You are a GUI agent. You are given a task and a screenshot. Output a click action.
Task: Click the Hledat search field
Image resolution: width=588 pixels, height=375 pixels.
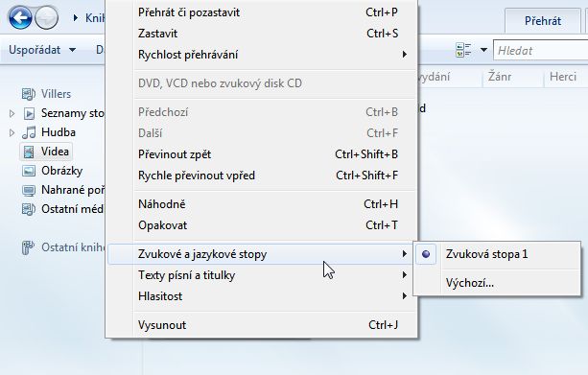coord(541,50)
